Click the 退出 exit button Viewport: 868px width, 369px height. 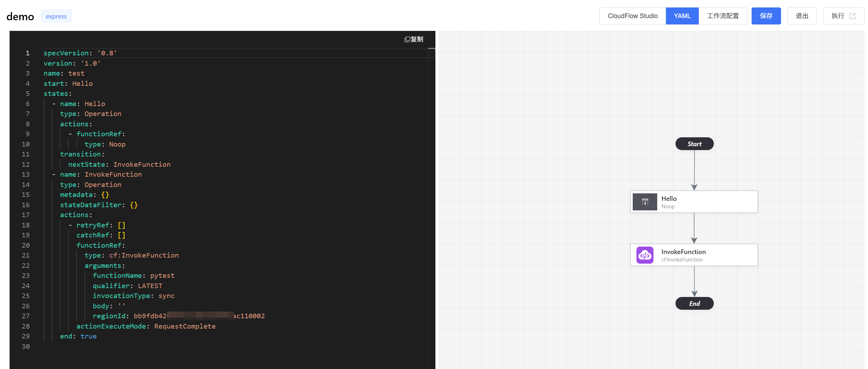pos(802,16)
